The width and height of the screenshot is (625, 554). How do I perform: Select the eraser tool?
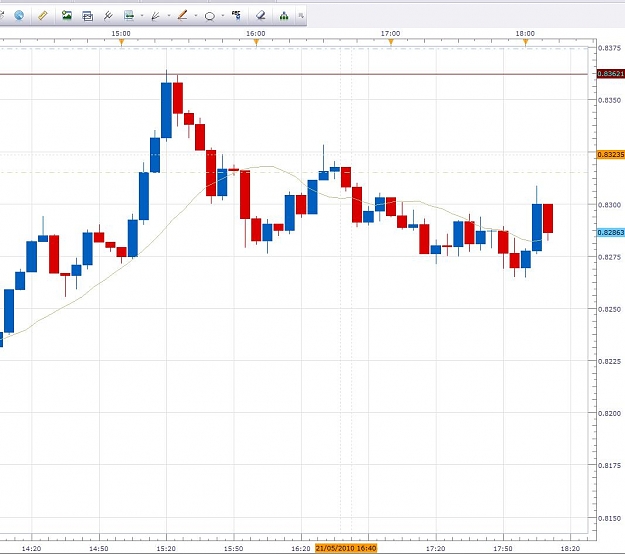pos(260,16)
